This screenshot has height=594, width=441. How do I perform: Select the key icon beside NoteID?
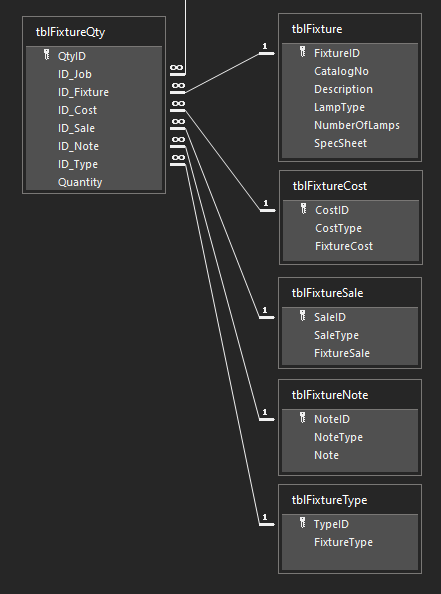(x=303, y=418)
